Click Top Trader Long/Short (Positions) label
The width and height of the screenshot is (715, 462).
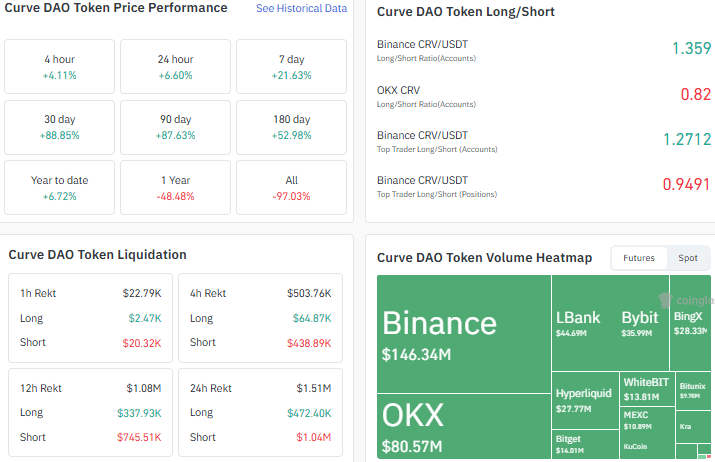437,194
